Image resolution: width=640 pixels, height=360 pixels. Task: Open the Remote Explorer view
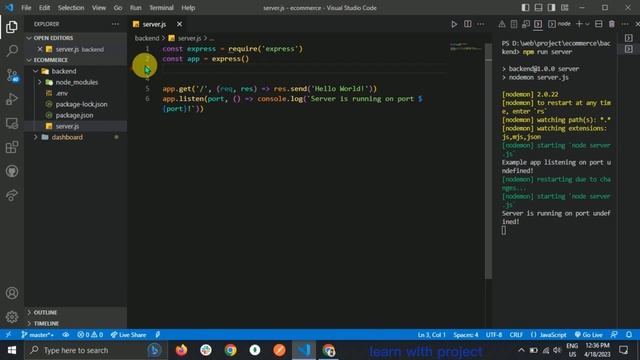click(x=12, y=123)
